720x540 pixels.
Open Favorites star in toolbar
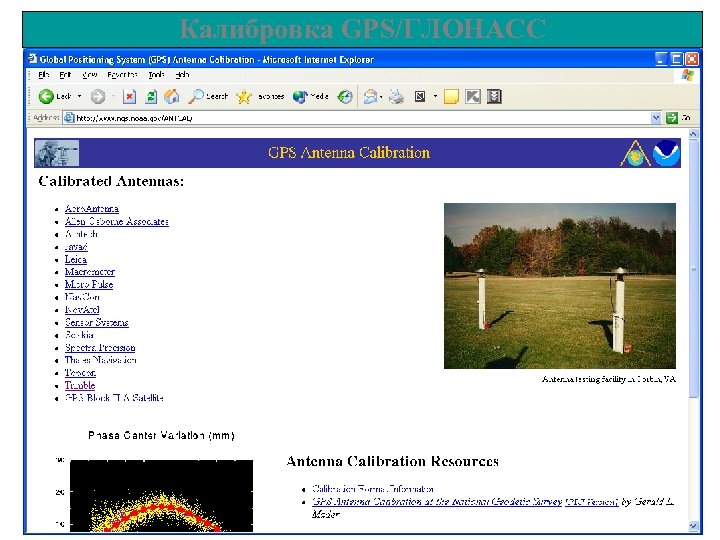(244, 96)
